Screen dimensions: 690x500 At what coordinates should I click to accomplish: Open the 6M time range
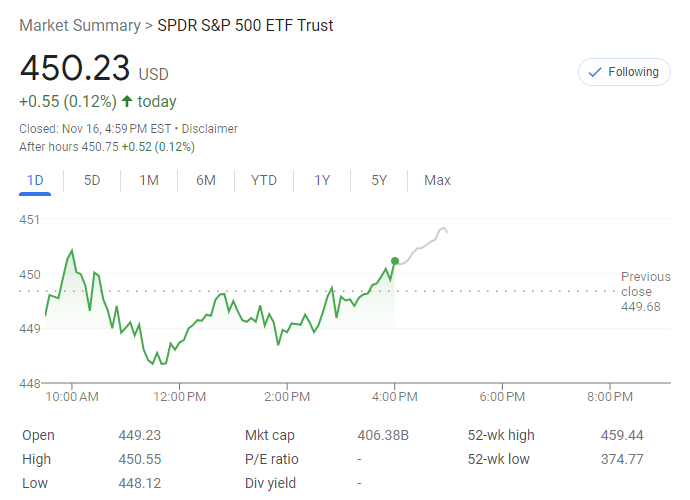tap(206, 180)
